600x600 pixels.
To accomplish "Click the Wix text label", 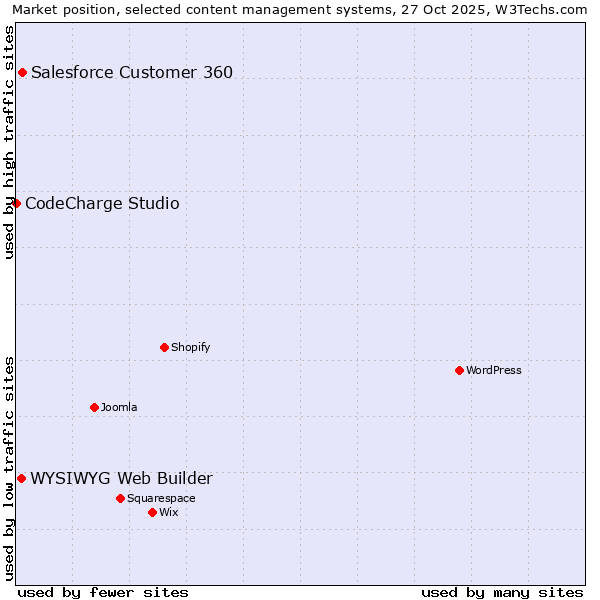I will pos(169,512).
